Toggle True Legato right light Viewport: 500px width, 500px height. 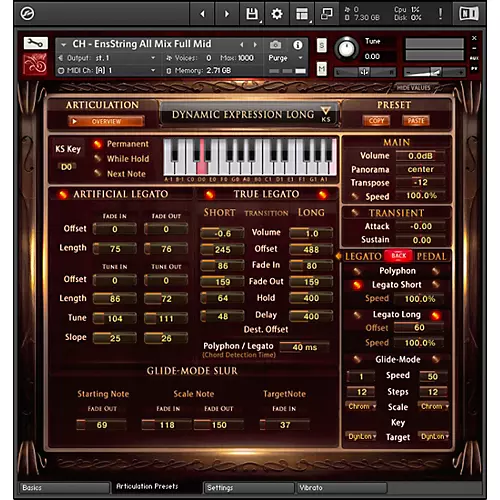pyautogui.click(x=322, y=194)
